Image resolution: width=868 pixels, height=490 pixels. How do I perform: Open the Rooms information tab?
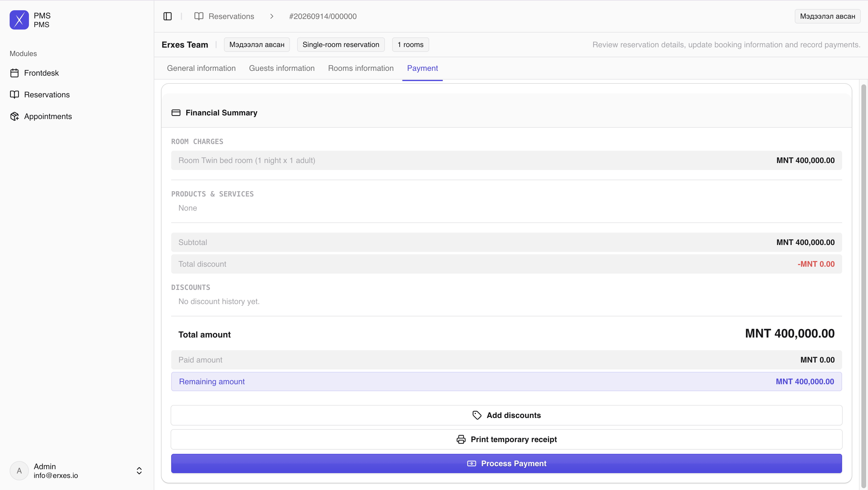[x=360, y=68]
